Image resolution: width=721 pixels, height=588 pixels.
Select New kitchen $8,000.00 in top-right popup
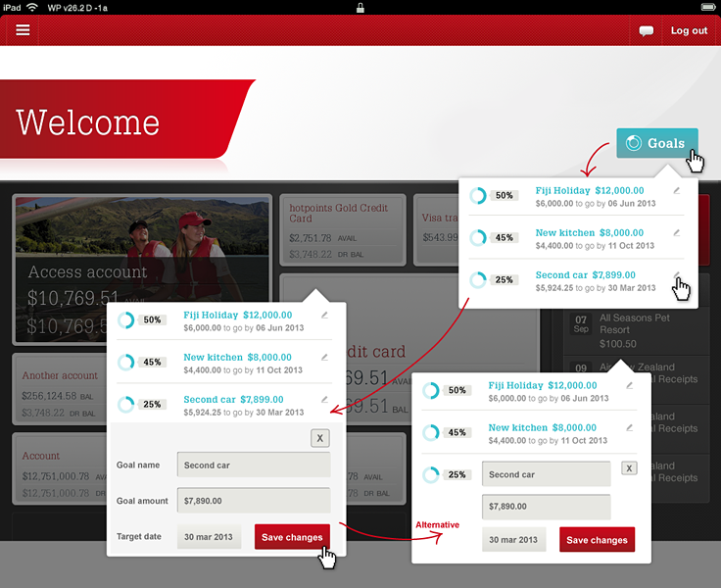pyautogui.click(x=590, y=233)
